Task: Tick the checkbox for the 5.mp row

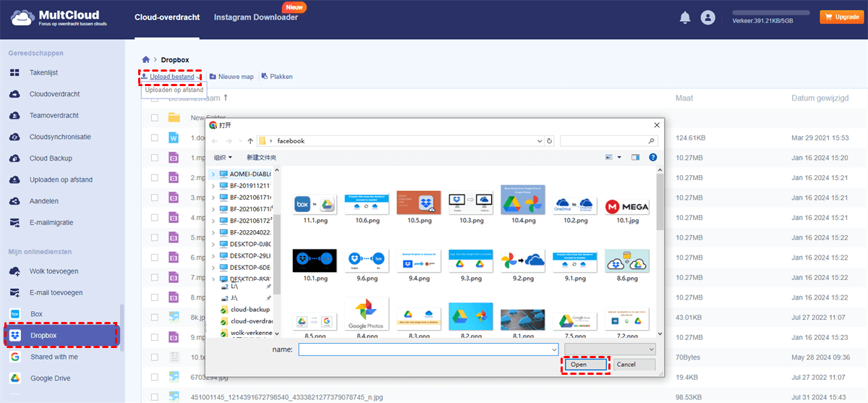Action: coord(154,237)
